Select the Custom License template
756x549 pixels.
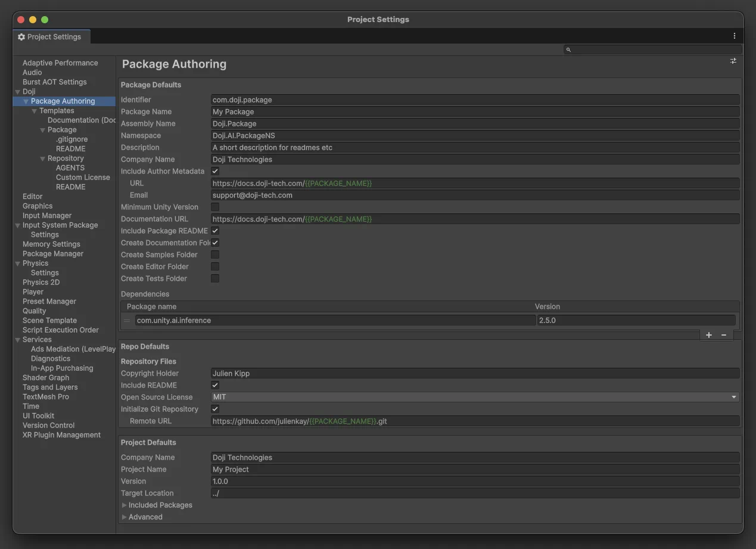click(x=83, y=177)
